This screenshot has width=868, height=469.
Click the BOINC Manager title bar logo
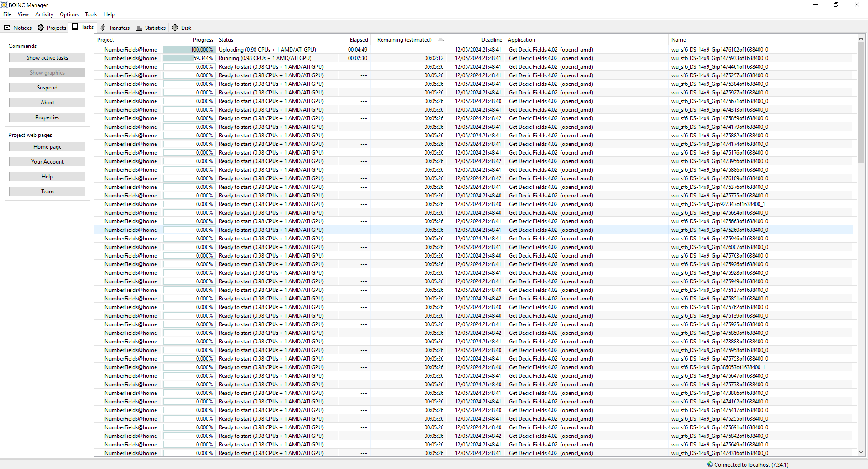pyautogui.click(x=4, y=5)
